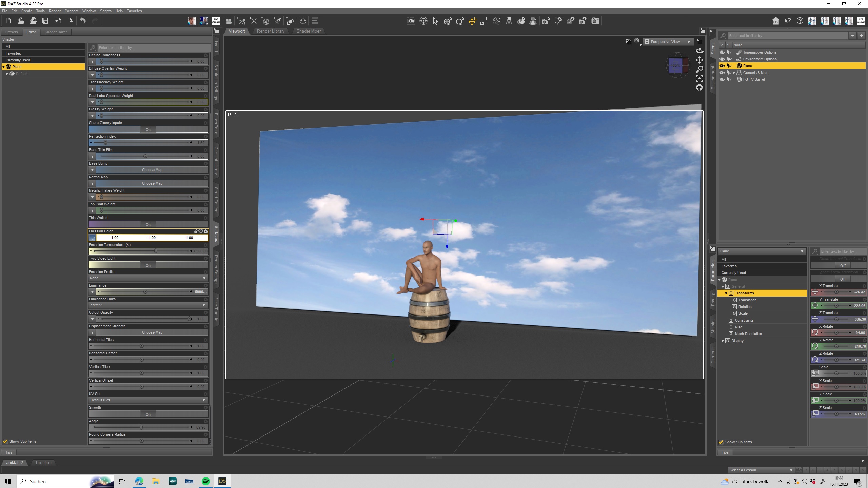Open the Luminance Units dropdown
Image resolution: width=868 pixels, height=488 pixels.
coord(148,305)
